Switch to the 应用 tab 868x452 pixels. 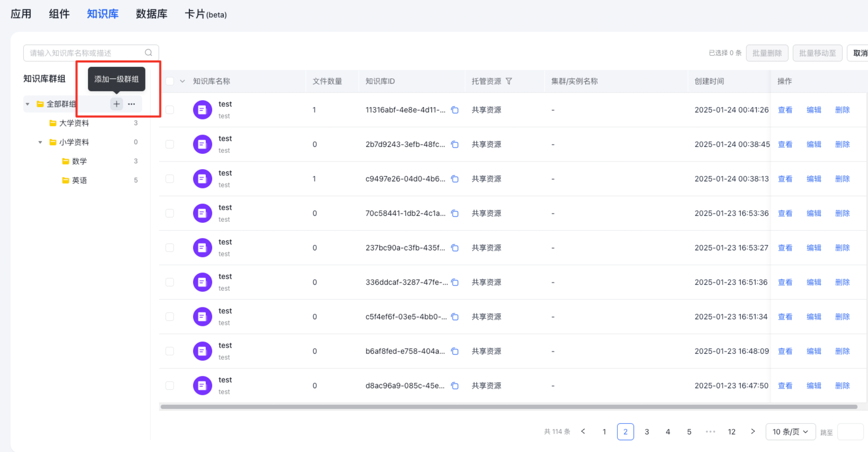(x=21, y=14)
